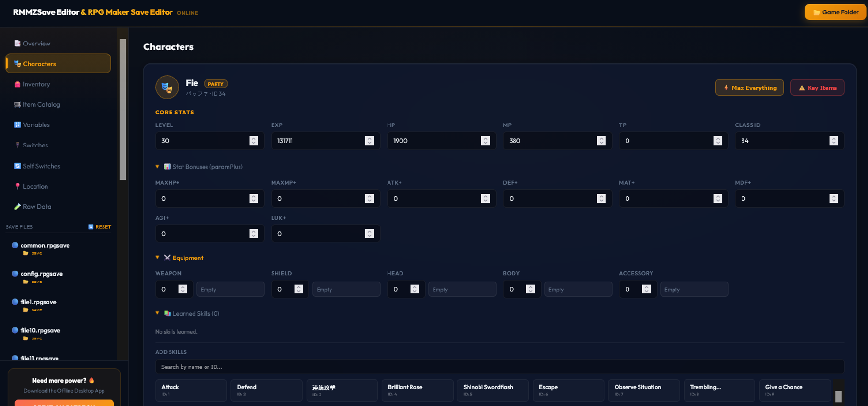Click the SHIELD Empty name field
The width and height of the screenshot is (868, 406).
(346, 289)
